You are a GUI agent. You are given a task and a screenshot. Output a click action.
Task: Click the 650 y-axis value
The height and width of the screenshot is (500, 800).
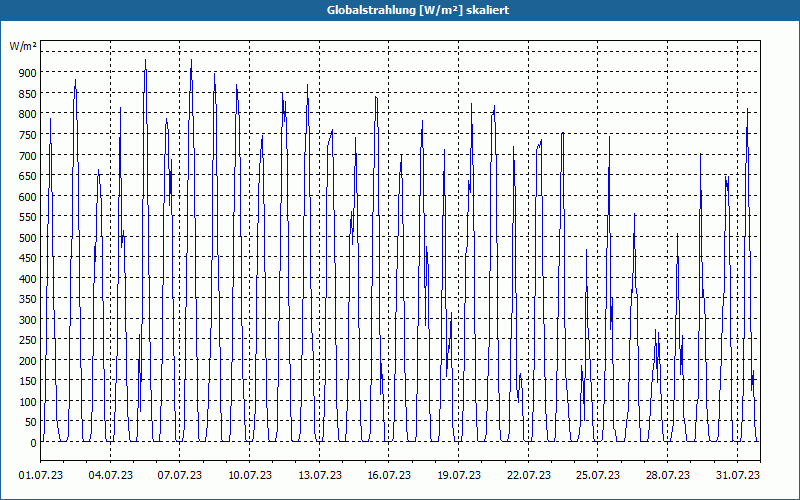coord(28,176)
